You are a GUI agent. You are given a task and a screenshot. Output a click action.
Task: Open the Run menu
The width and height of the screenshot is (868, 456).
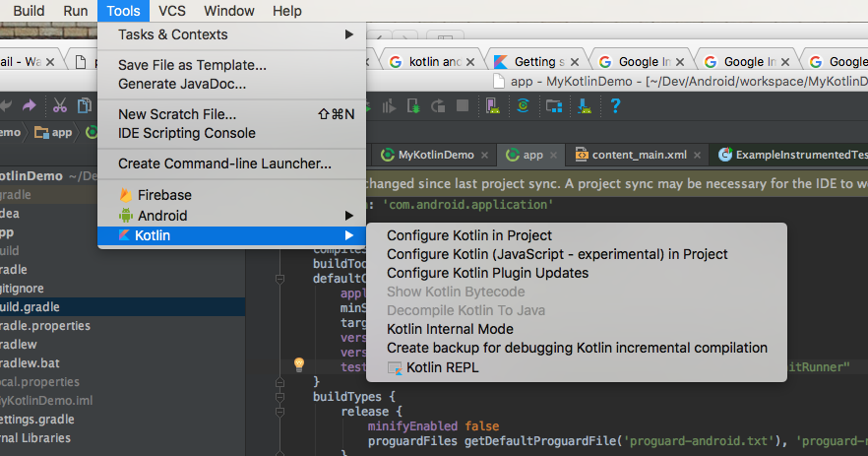pyautogui.click(x=75, y=11)
